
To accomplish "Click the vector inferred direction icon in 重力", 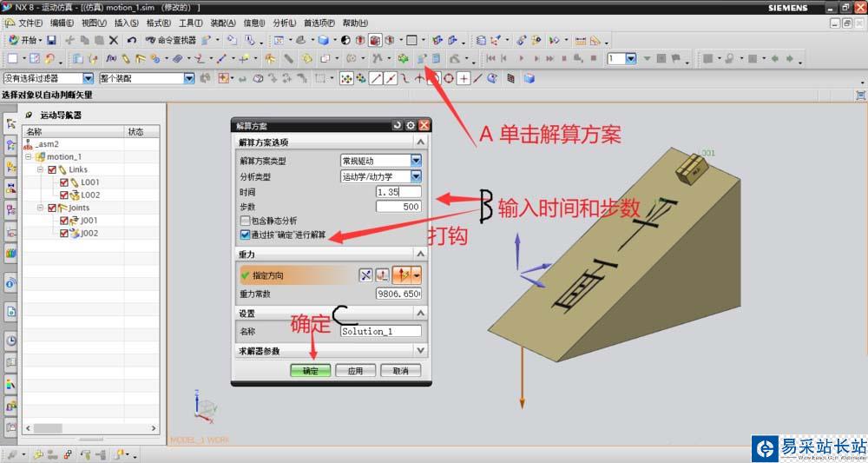I will 403,275.
